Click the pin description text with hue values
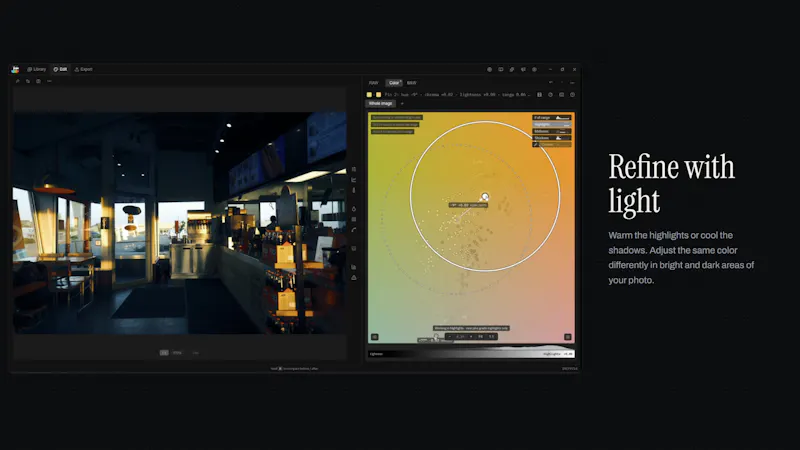 point(458,95)
